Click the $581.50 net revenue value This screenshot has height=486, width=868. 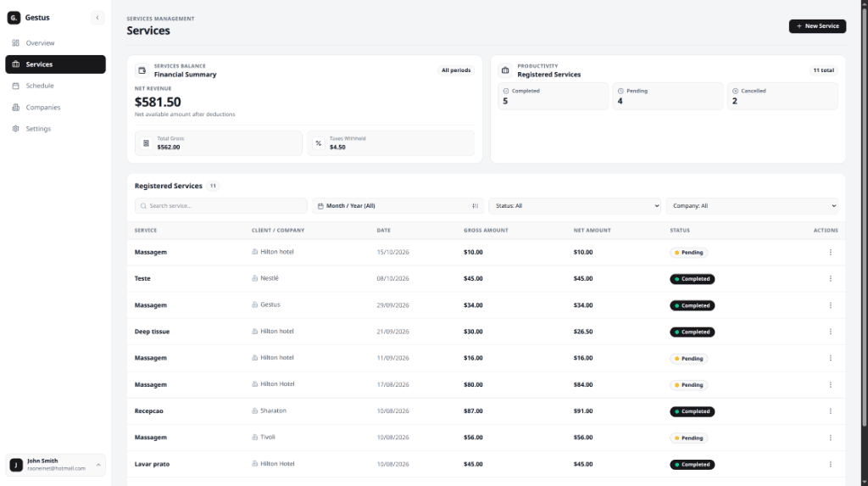coord(158,102)
